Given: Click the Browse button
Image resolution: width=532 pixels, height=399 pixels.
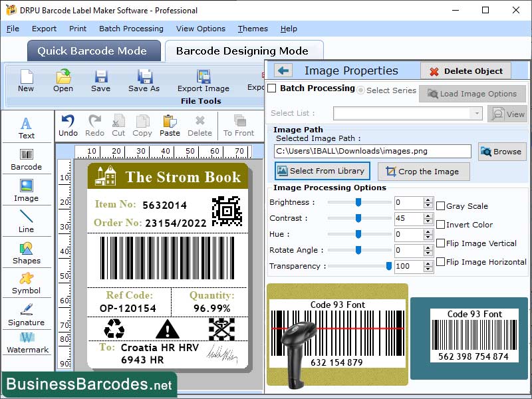Looking at the screenshot, I should coord(502,152).
